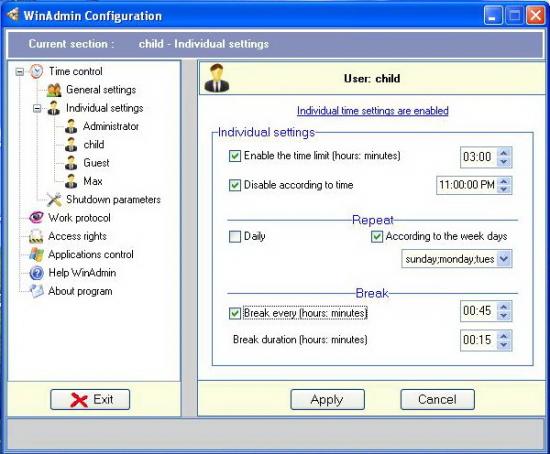
Task: Decrease the time limit spinner value
Action: pos(504,161)
